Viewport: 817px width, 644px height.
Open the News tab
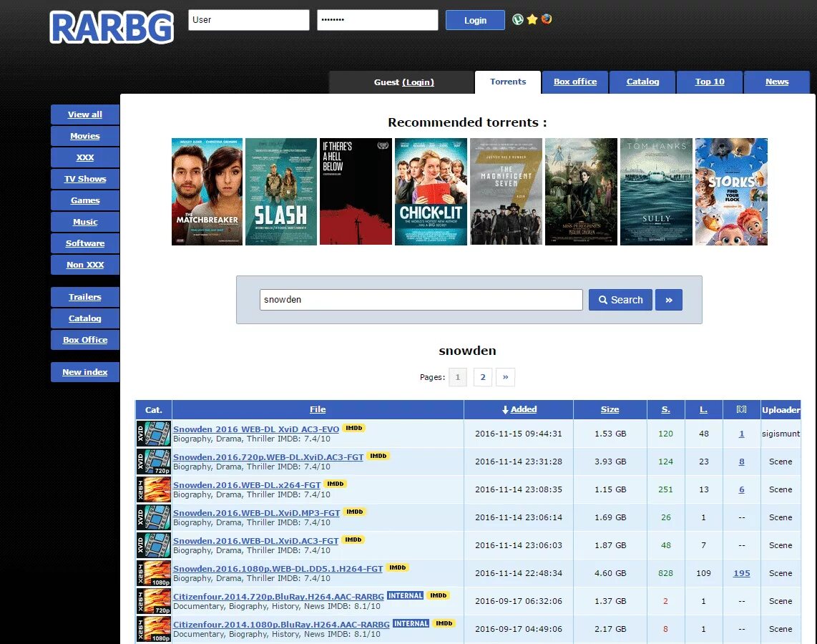[x=777, y=82]
